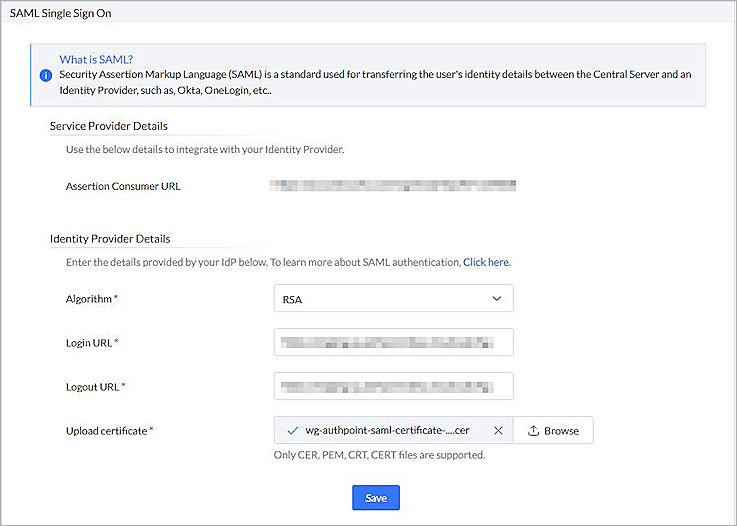Click the Logout URL field label
The image size is (737, 526).
coord(95,387)
